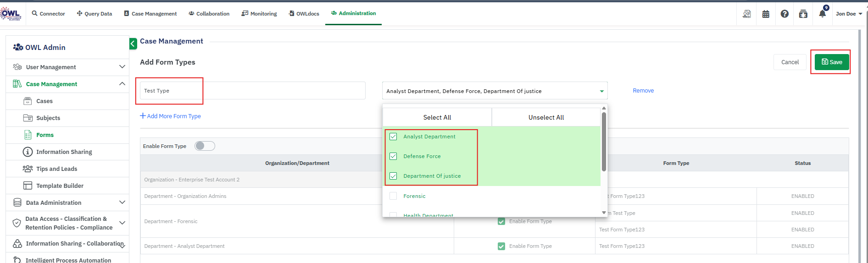Open the calendar icon in top bar
The height and width of the screenshot is (263, 868).
click(x=766, y=14)
